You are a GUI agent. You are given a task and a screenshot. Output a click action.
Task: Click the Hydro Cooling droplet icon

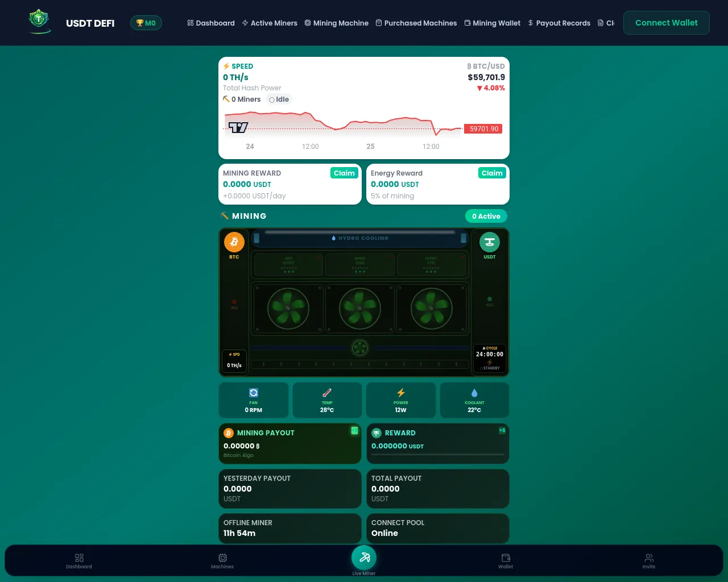coord(334,238)
